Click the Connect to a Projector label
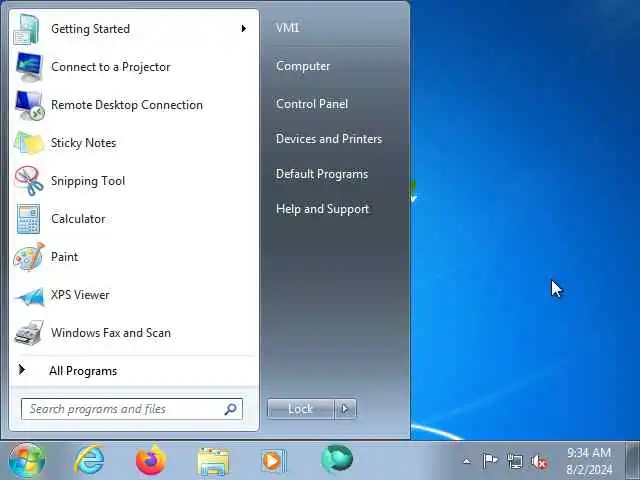This screenshot has width=640, height=480. pos(111,67)
